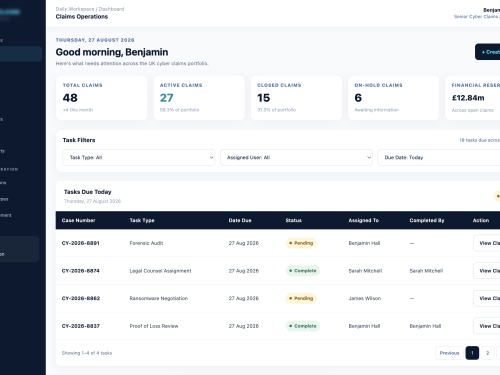
Task: Sort by the Assigned To column header
Action: [x=364, y=220]
